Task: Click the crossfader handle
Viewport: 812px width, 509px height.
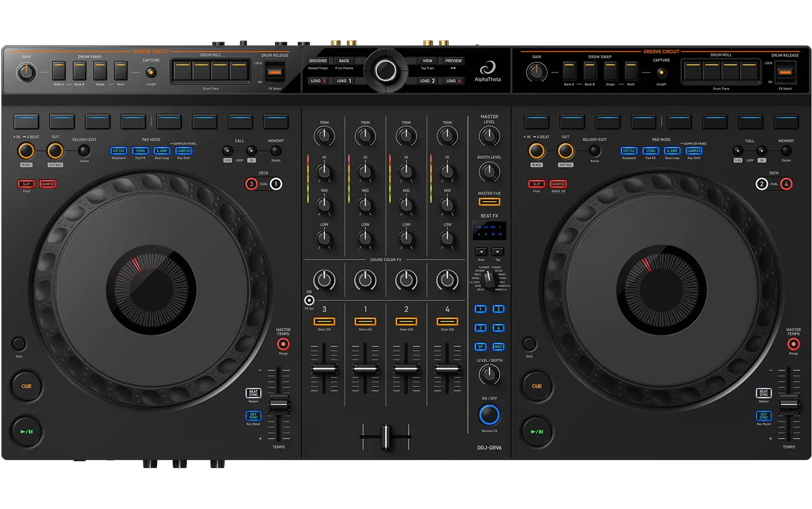Action: tap(386, 436)
